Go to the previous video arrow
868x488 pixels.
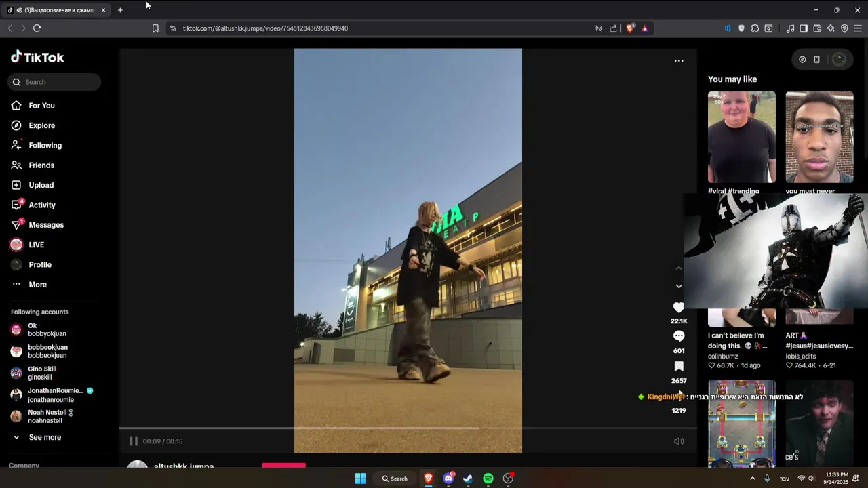pos(679,268)
